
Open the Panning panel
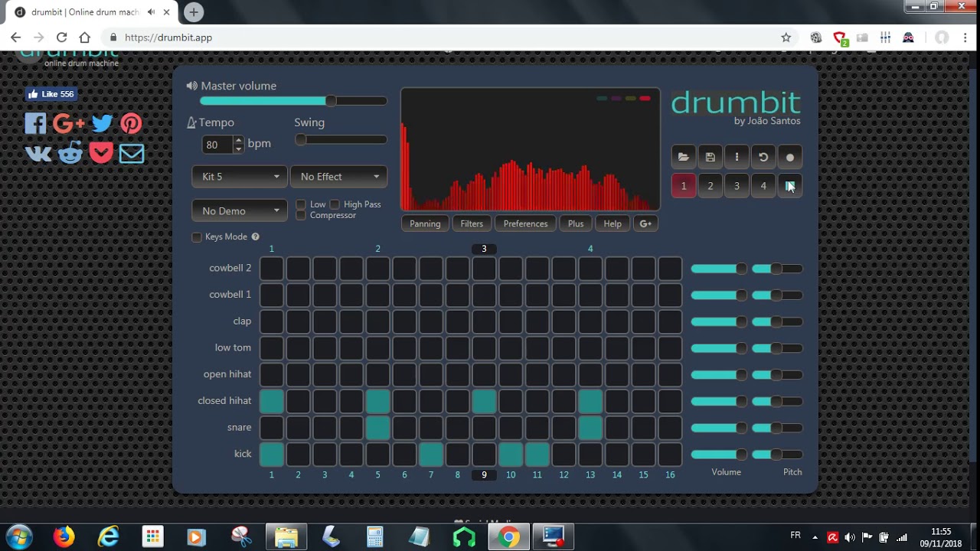pos(425,223)
